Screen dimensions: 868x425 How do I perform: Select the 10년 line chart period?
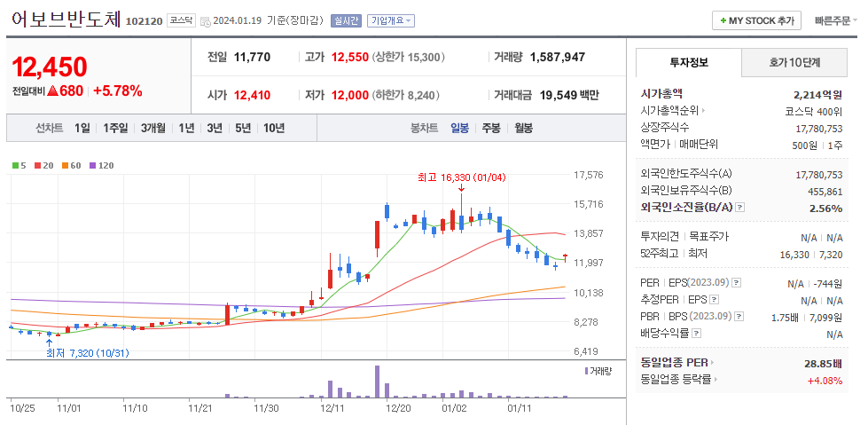(x=274, y=128)
